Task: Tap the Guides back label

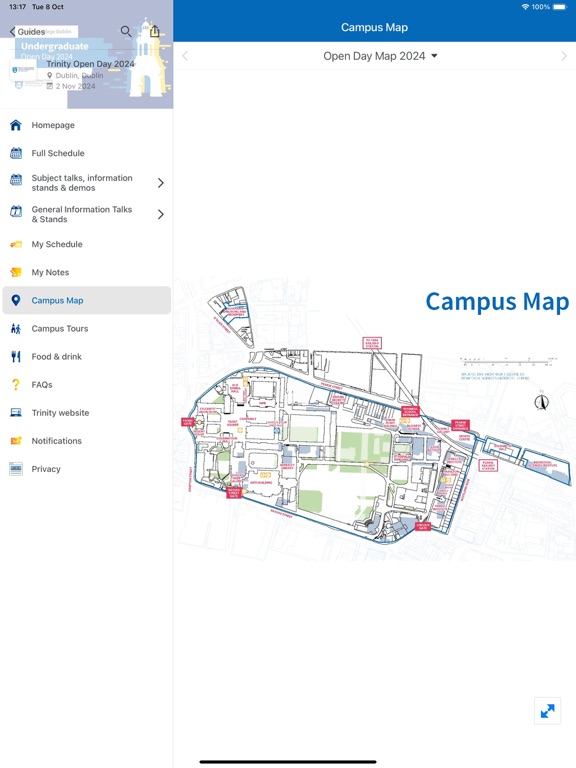Action: (x=31, y=32)
